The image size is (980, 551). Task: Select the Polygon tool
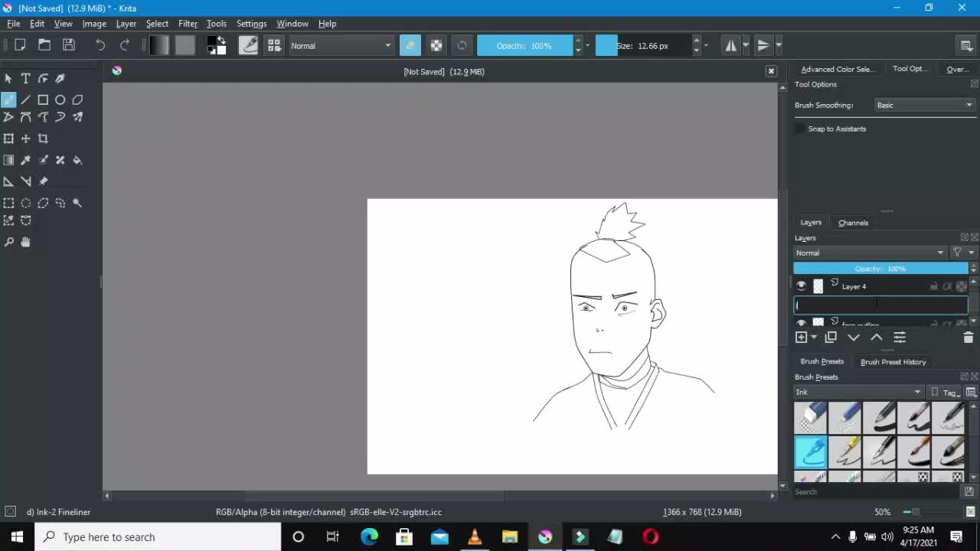77,99
